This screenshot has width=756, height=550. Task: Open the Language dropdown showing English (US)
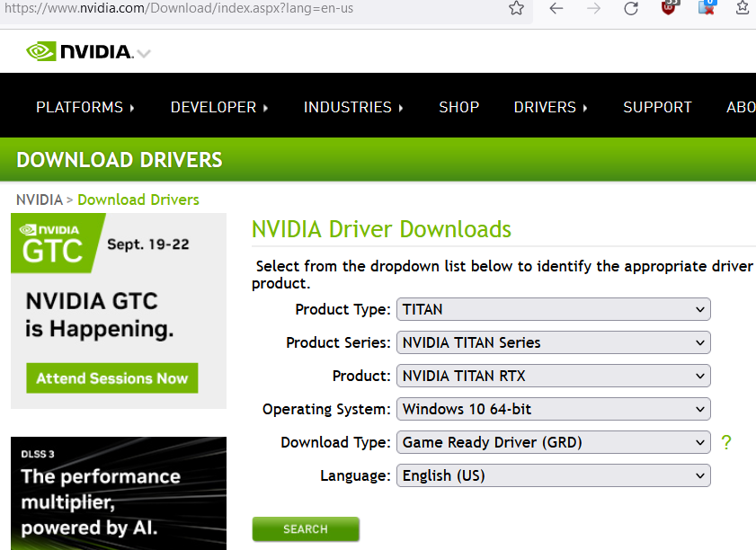(554, 475)
